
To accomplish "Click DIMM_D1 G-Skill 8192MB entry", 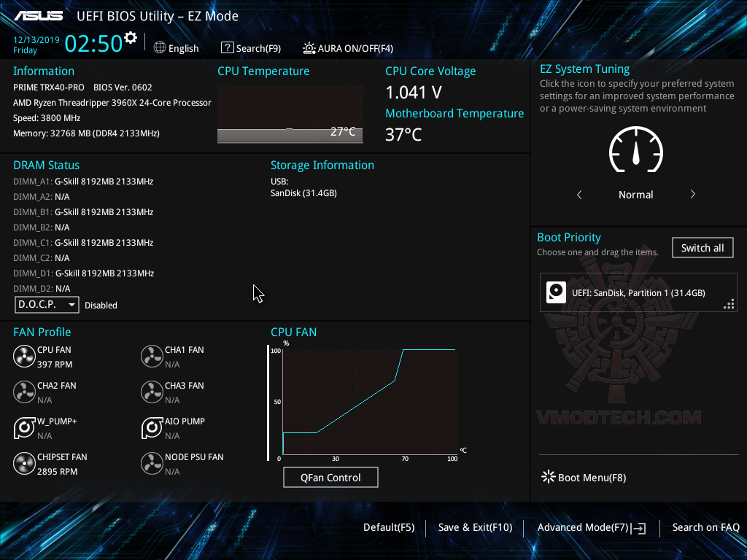I will pyautogui.click(x=83, y=273).
